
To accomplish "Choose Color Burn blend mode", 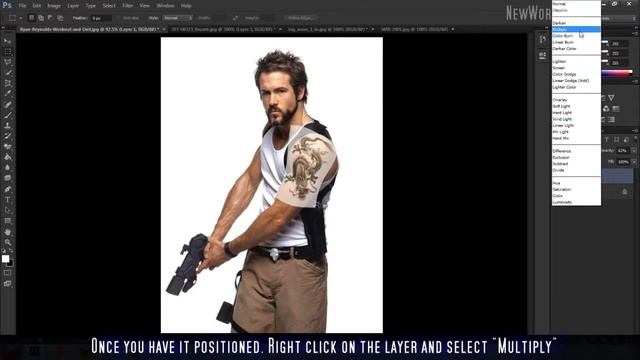I will coord(576,36).
